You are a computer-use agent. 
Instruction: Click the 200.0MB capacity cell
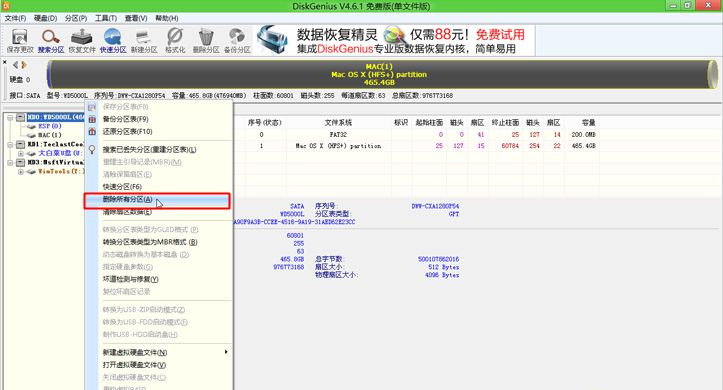(x=584, y=135)
